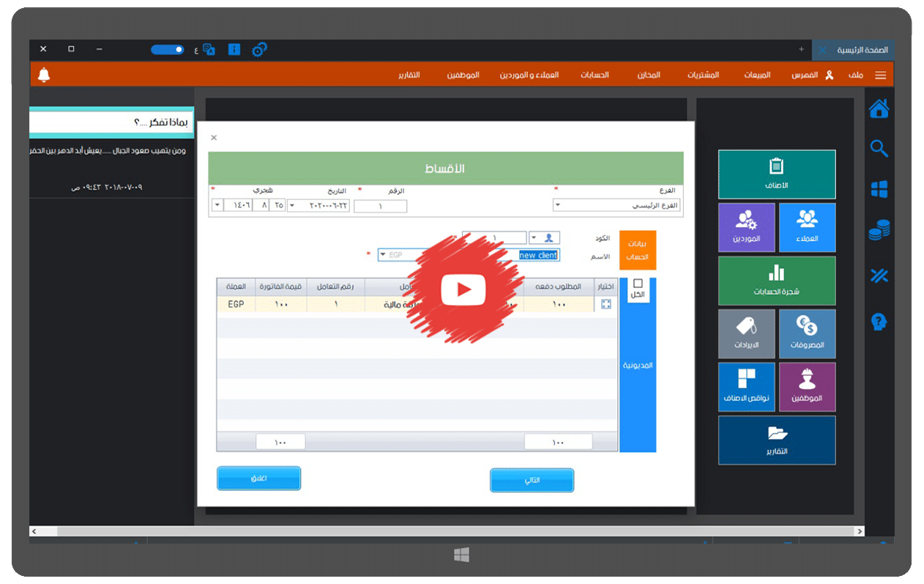Click the help question-mark head icon
This screenshot has width=924, height=584.
(x=879, y=321)
